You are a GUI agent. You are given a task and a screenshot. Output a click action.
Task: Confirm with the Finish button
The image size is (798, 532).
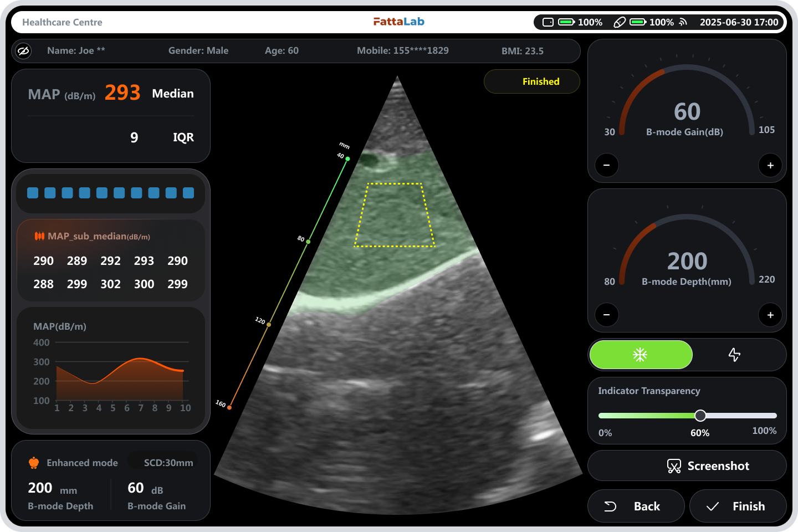[x=738, y=506]
